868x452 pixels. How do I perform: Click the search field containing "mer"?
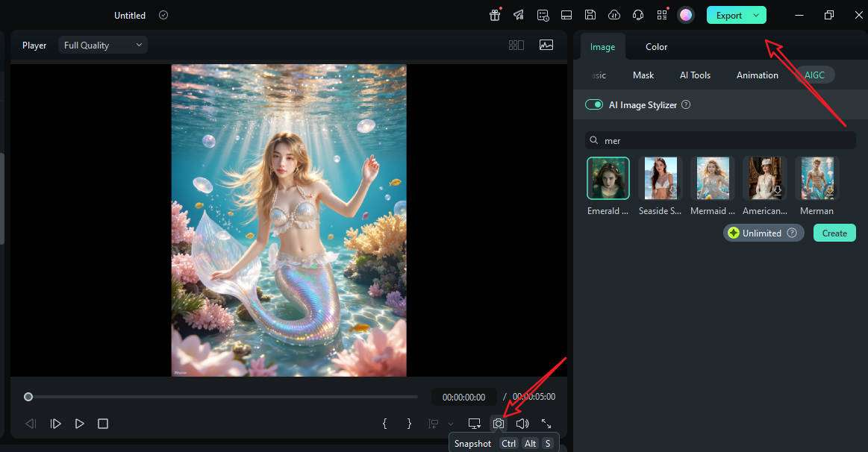(720, 140)
